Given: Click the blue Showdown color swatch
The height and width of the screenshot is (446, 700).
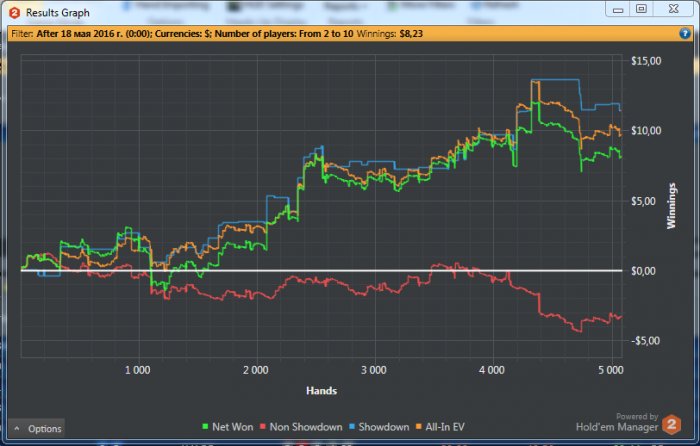Looking at the screenshot, I should click(352, 427).
